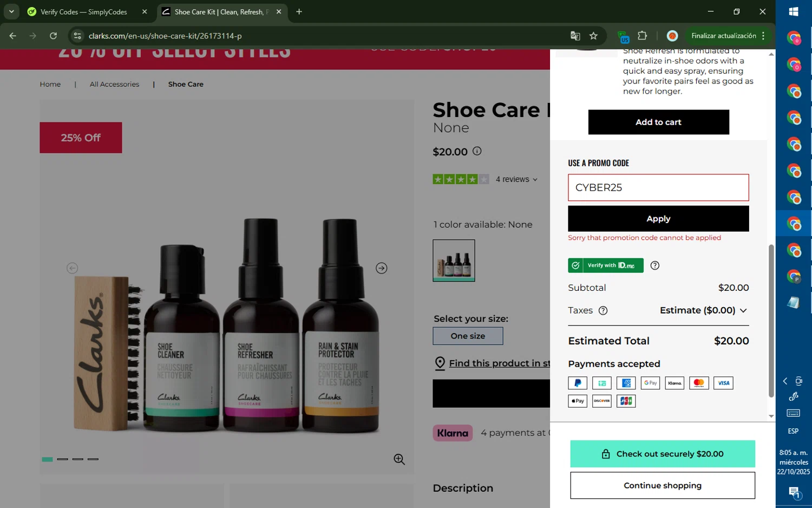Expand the 4 reviews dropdown
The width and height of the screenshot is (812, 508).
pos(516,179)
